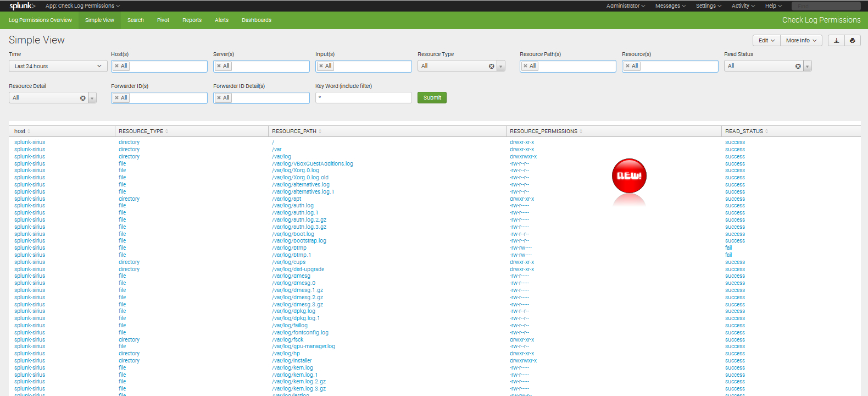Remove the All token in Server(s)
This screenshot has height=396, width=868.
219,66
